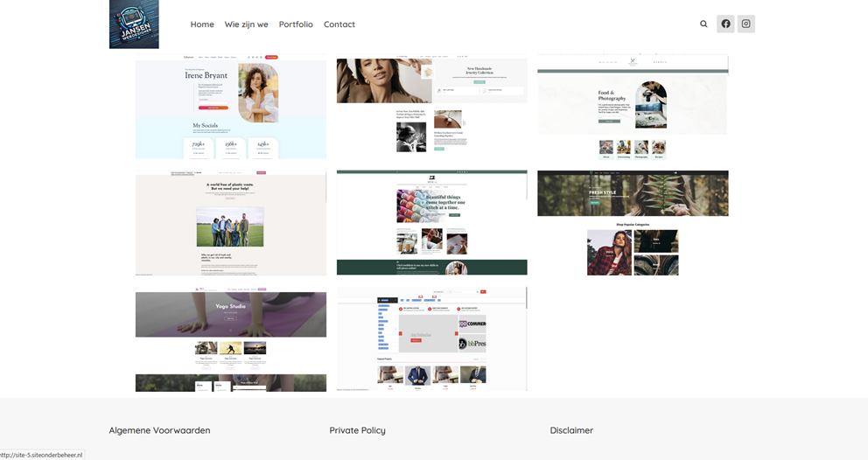The image size is (868, 460).
Task: Select Portfolio in the navigation
Action: point(296,24)
